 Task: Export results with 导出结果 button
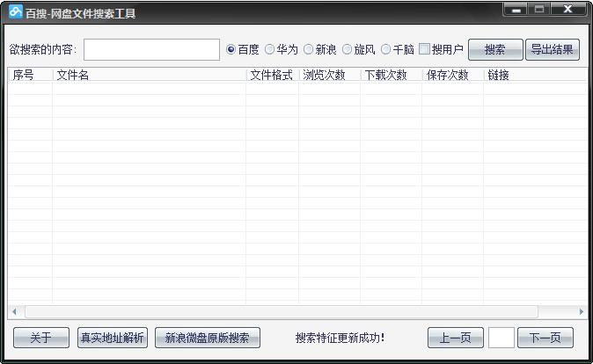pyautogui.click(x=553, y=49)
